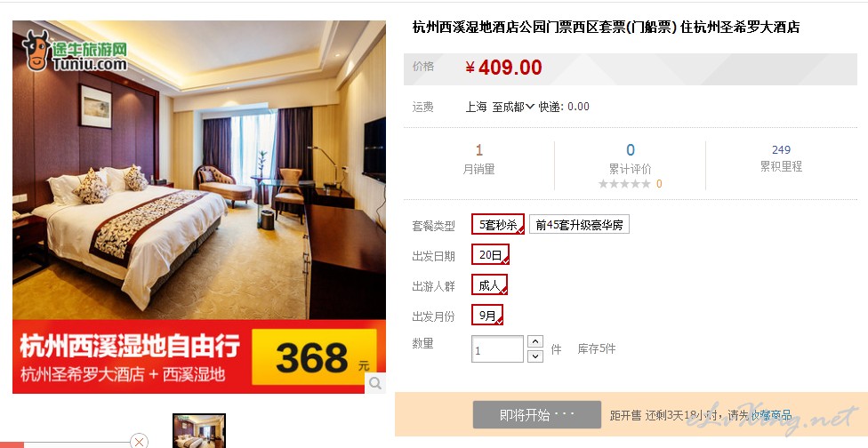Close the popup with red X icon
Viewport: 868px width, 448px height.
click(140, 441)
